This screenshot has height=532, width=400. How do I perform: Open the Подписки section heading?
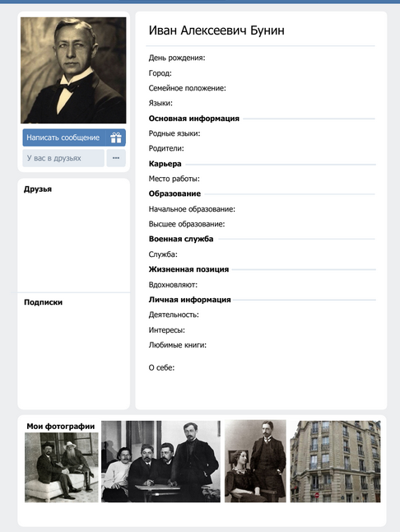coord(43,302)
